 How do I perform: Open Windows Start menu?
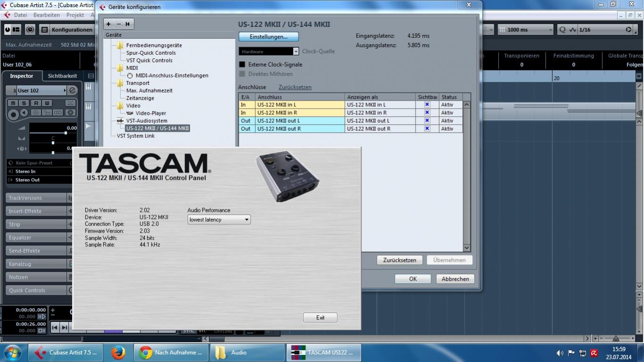pos(12,353)
